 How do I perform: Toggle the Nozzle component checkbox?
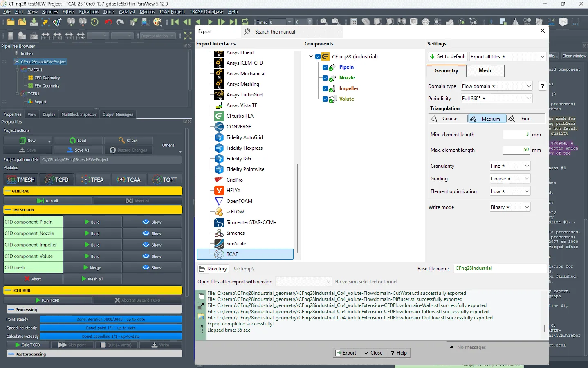coord(325,78)
